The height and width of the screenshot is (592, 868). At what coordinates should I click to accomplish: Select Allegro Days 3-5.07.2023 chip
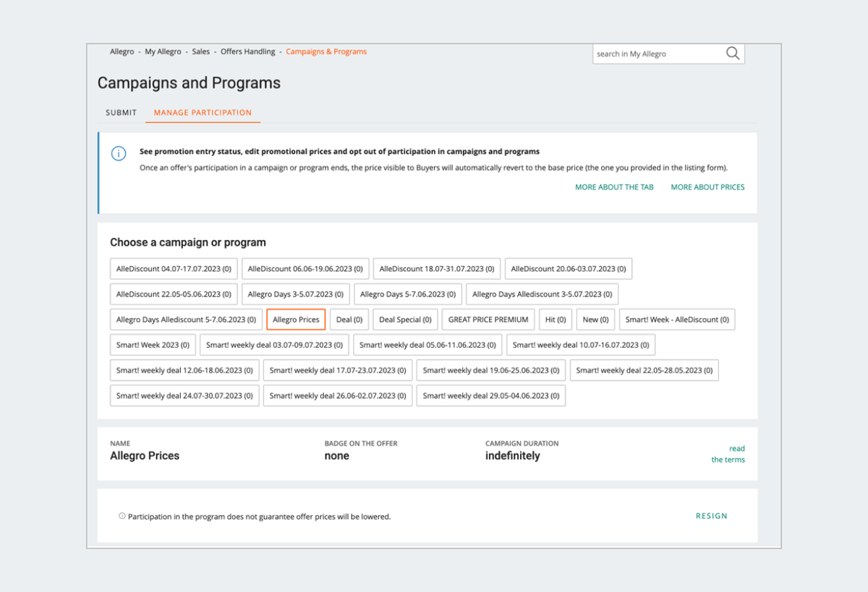[x=296, y=294]
